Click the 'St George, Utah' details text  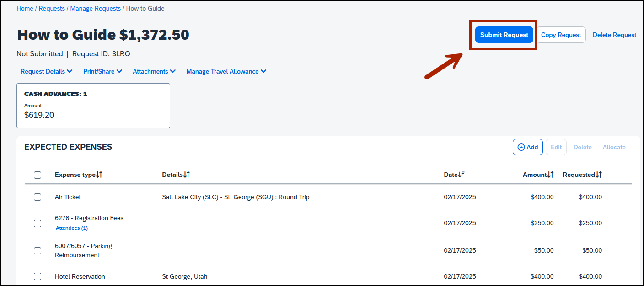pos(185,276)
